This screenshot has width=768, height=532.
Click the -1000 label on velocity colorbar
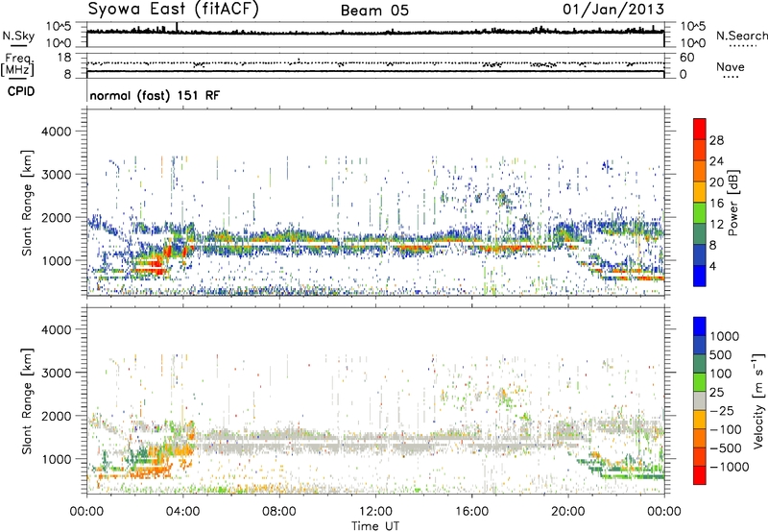pos(730,467)
